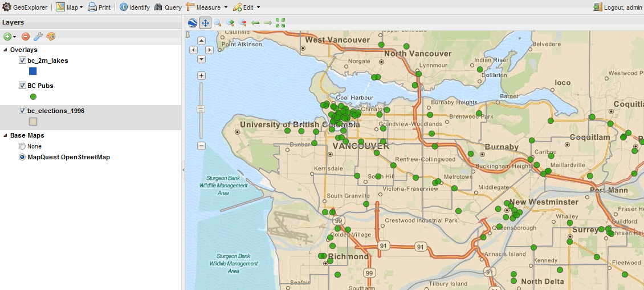The width and height of the screenshot is (644, 290).
Task: Collapse the Overlays tree group
Action: tap(6, 50)
